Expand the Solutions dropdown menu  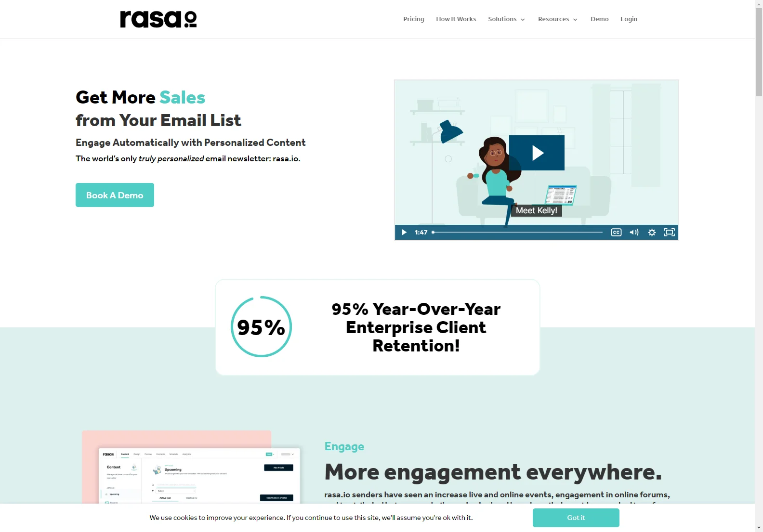click(507, 19)
